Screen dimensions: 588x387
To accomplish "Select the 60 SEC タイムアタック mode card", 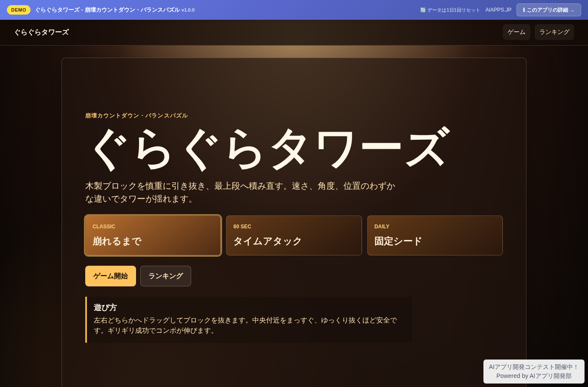I will click(x=294, y=236).
